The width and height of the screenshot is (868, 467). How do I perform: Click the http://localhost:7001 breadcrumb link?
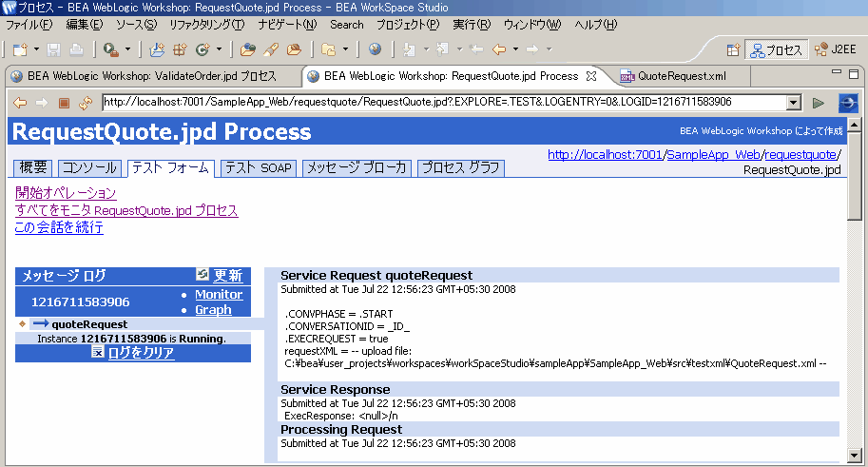pos(605,155)
